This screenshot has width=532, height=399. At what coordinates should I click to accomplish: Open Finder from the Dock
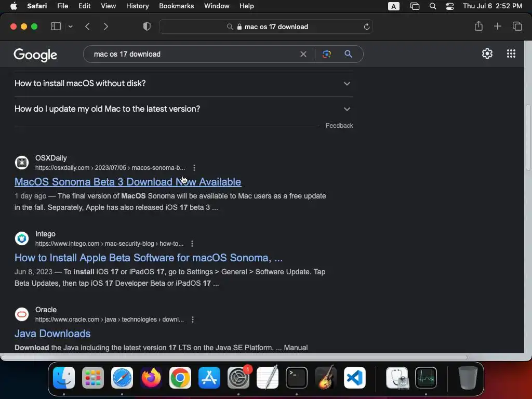point(64,378)
